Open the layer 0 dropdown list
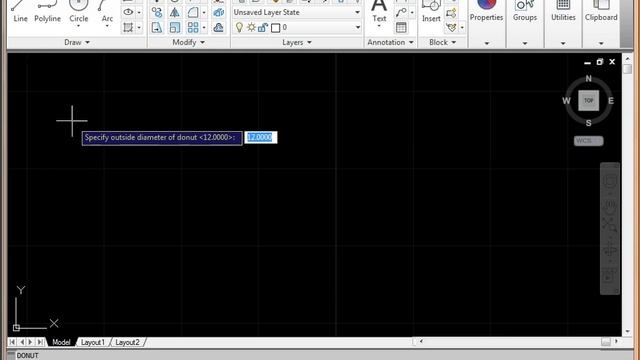This screenshot has height=360, width=640. 358,27
